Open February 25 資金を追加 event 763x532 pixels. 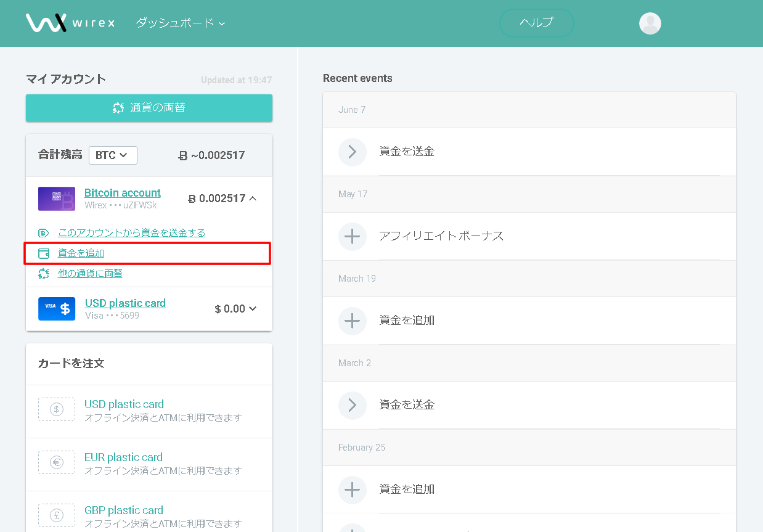(529, 489)
